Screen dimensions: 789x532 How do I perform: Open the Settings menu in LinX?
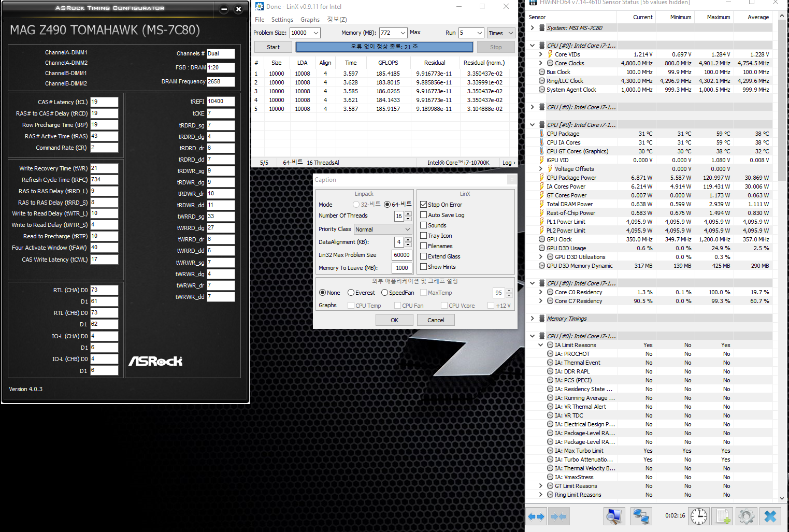pyautogui.click(x=282, y=20)
